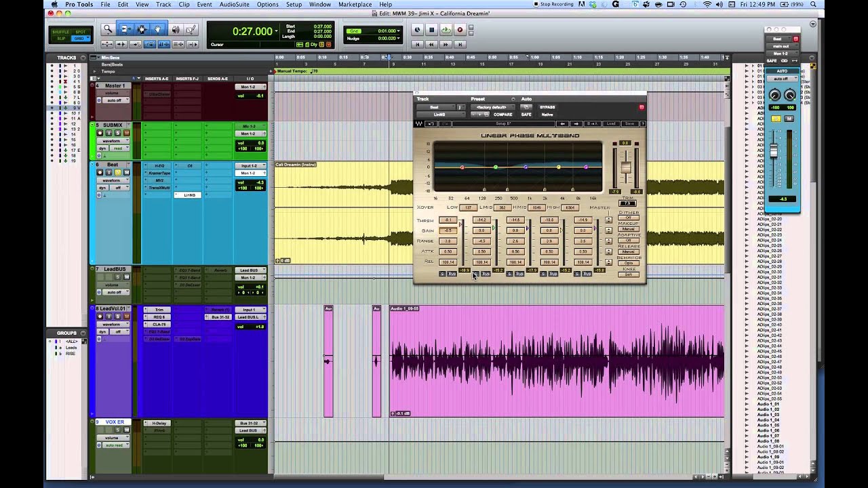Open the File menu
The image size is (868, 488).
pos(106,4)
